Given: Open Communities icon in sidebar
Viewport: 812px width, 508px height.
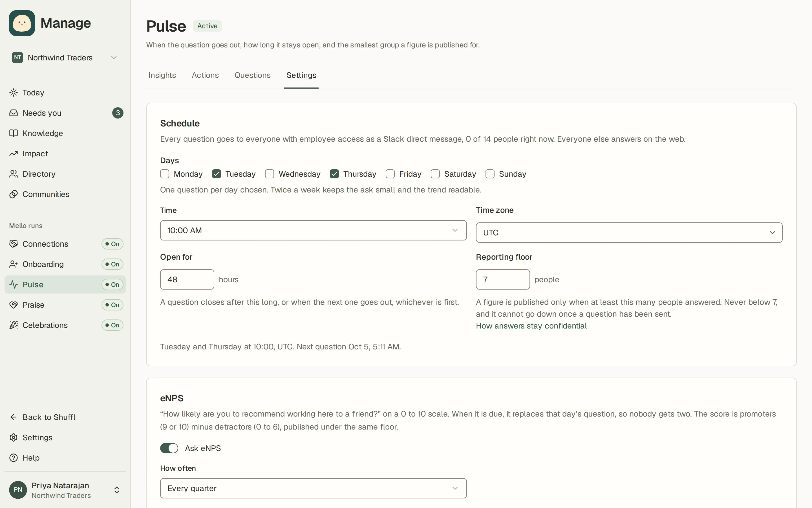Looking at the screenshot, I should 14,194.
